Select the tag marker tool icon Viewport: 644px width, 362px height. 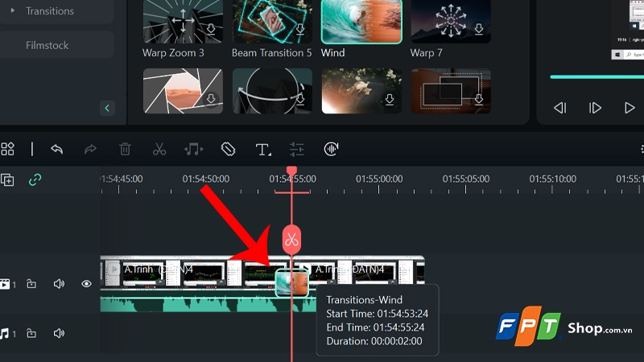coord(228,149)
